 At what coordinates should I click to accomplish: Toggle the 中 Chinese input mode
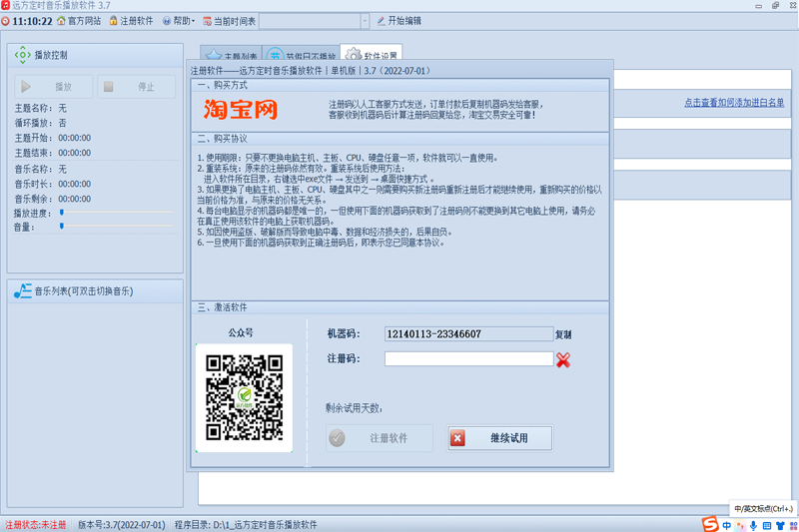726,526
